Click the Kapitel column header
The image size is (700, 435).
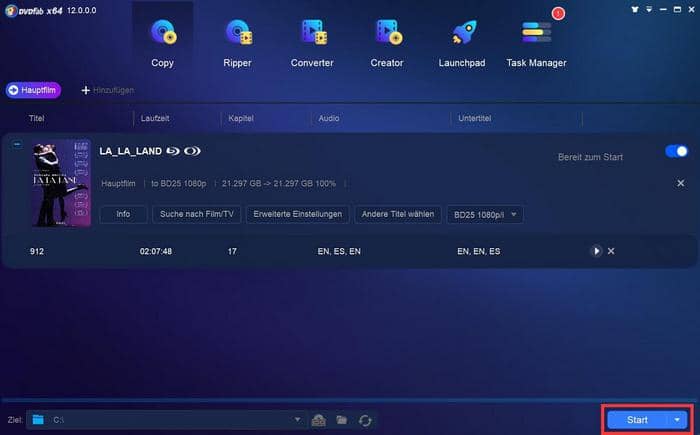pyautogui.click(x=241, y=118)
